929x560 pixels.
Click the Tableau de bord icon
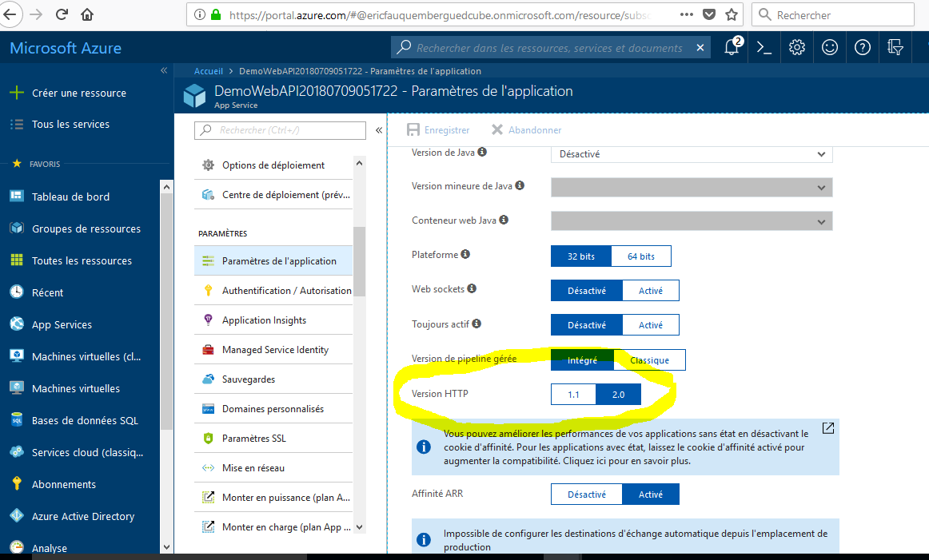pyautogui.click(x=17, y=196)
